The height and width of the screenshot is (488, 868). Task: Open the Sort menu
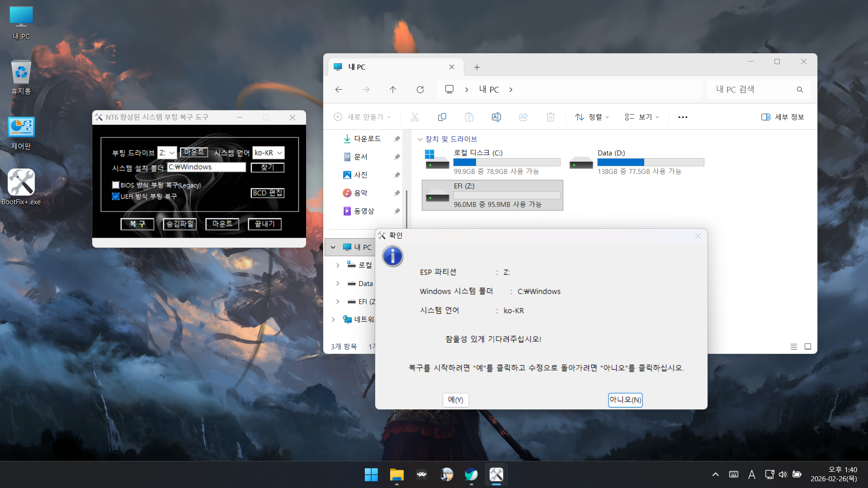[x=592, y=117]
